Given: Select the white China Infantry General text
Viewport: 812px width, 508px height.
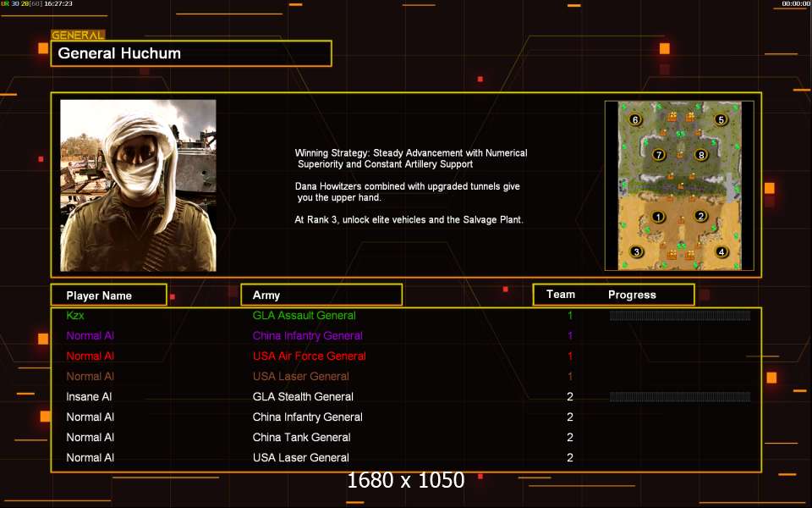Looking at the screenshot, I should pos(308,417).
